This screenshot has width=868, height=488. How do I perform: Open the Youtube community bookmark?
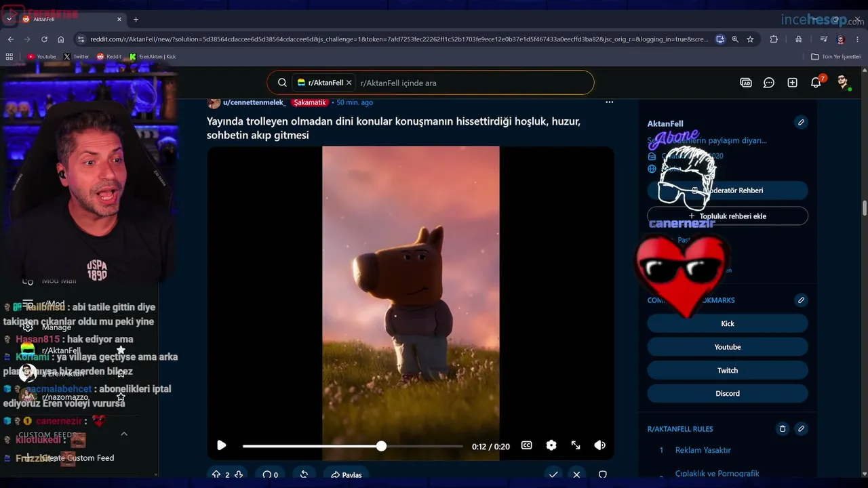pos(728,347)
